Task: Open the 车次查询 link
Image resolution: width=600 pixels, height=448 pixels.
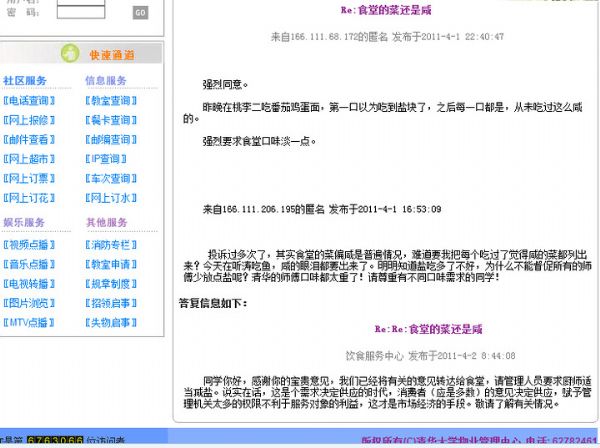Action: coord(110,178)
